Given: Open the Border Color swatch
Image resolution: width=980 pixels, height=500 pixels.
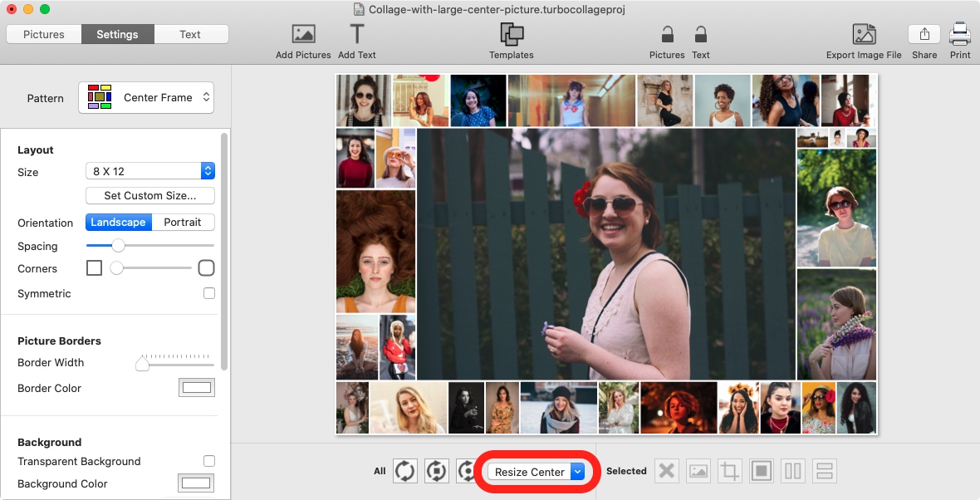Looking at the screenshot, I should click(197, 388).
